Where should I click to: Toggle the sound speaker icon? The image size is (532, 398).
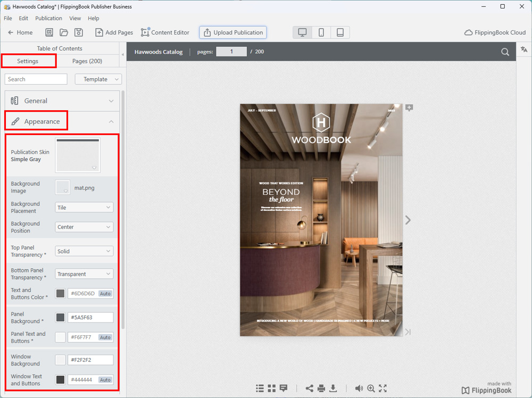(x=359, y=388)
